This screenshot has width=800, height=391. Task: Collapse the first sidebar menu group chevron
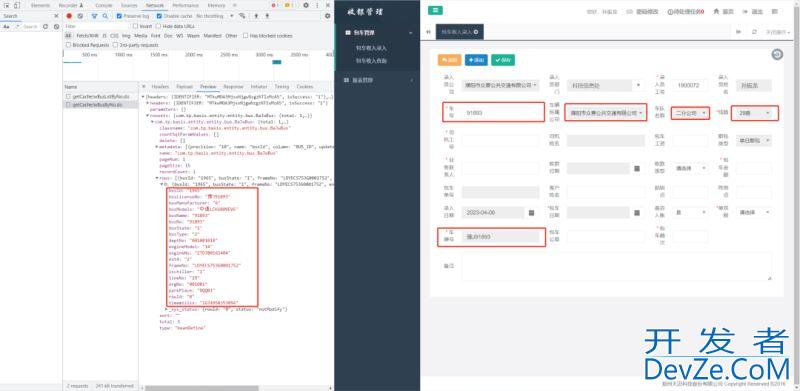click(411, 33)
